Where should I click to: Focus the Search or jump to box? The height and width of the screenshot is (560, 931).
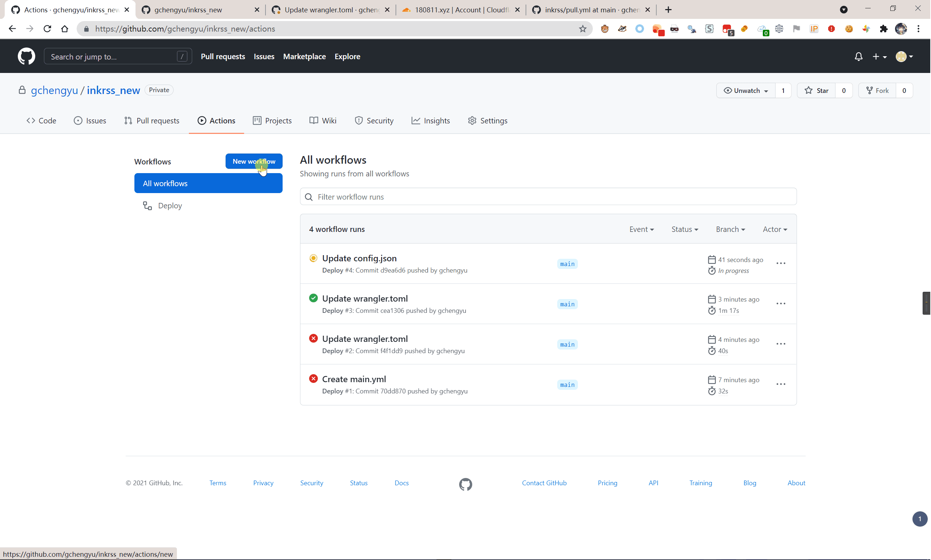118,57
